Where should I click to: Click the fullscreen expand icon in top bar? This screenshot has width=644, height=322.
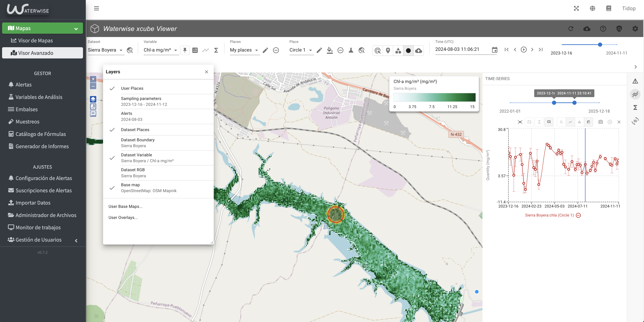coord(576,8)
